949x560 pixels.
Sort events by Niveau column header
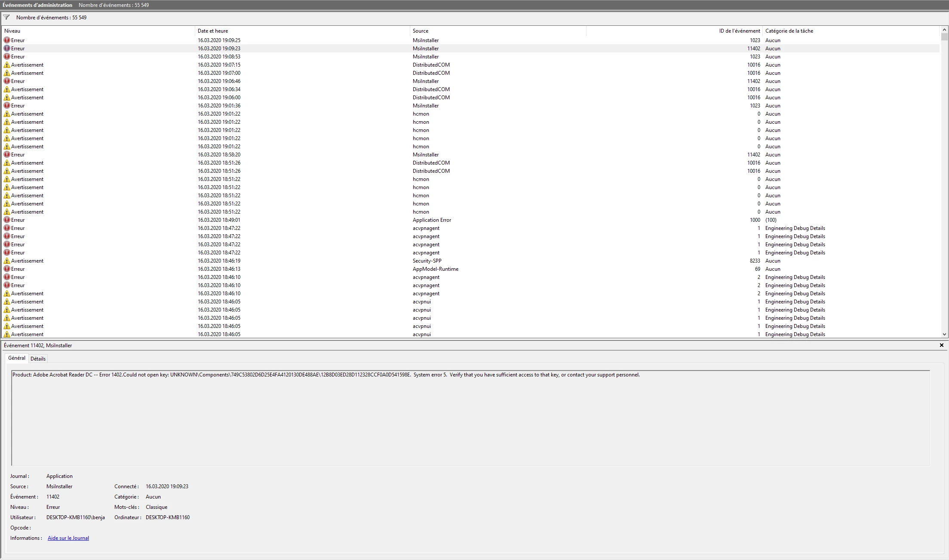point(12,31)
